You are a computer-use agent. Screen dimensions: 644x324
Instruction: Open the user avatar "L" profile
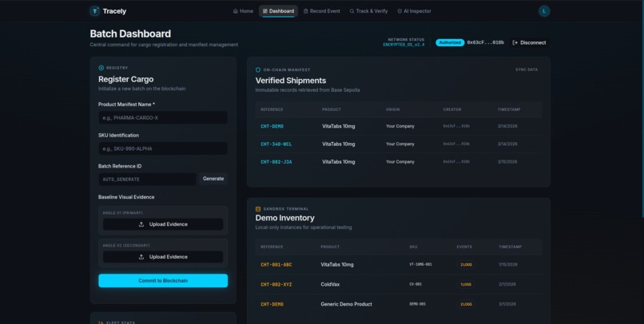pos(544,11)
